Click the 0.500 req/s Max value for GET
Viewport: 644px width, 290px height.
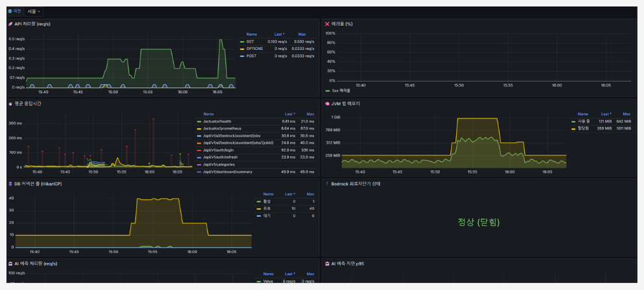click(x=304, y=42)
